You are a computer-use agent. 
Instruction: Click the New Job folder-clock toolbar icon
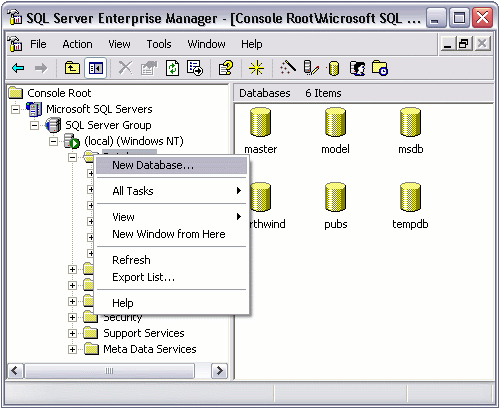click(x=380, y=68)
